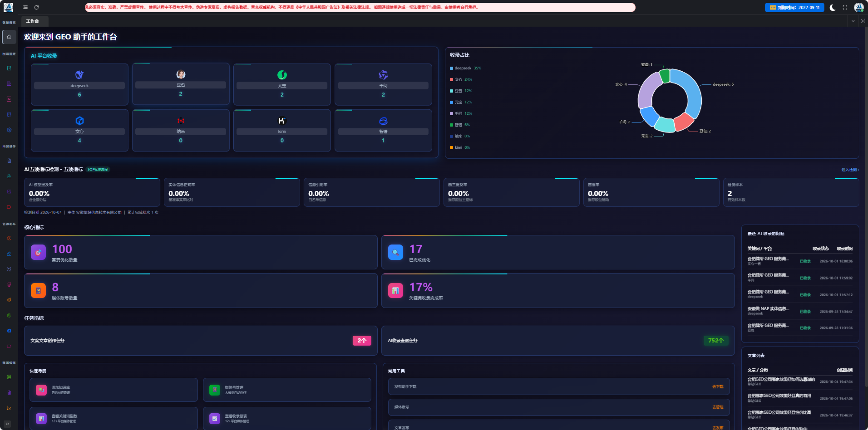The height and width of the screenshot is (430, 868).
Task: Maximize content area with the tab bar focus icon
Action: 863,21
